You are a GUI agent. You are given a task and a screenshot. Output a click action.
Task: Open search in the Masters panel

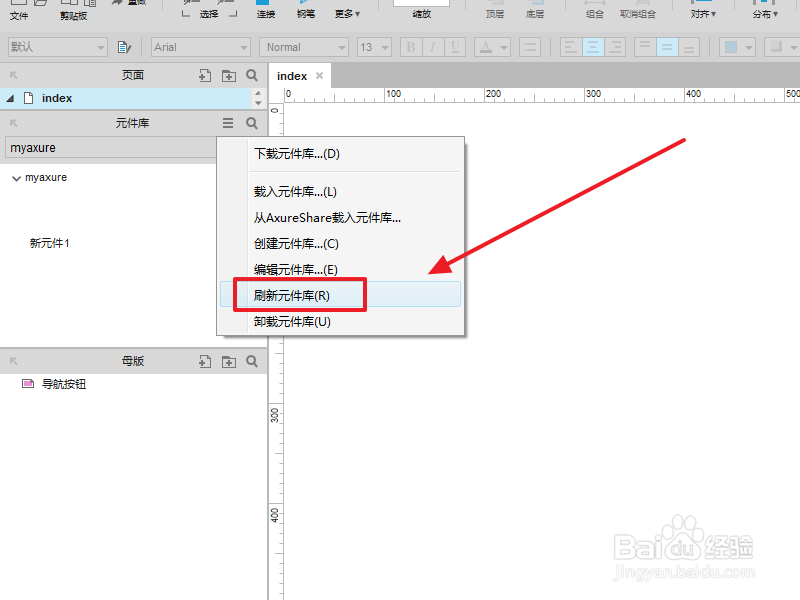[252, 361]
